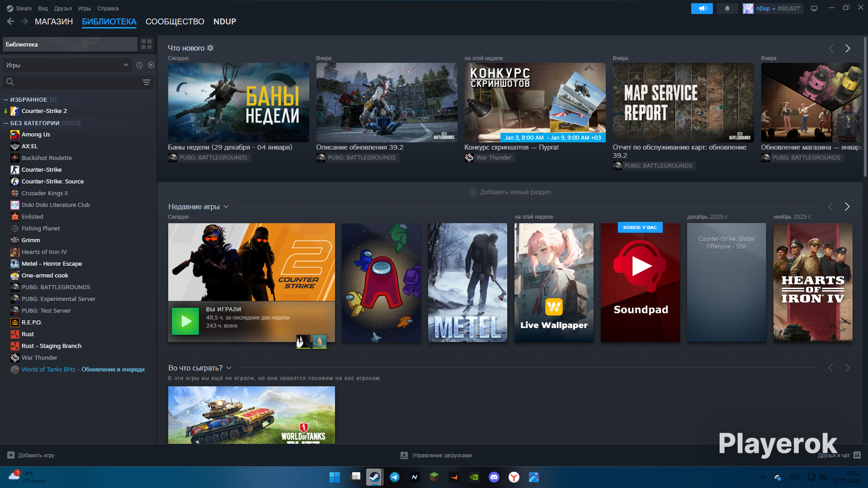Screen dimensions: 868x488
Task: Open the Описание обновления 39.2 headline
Action: (x=360, y=147)
